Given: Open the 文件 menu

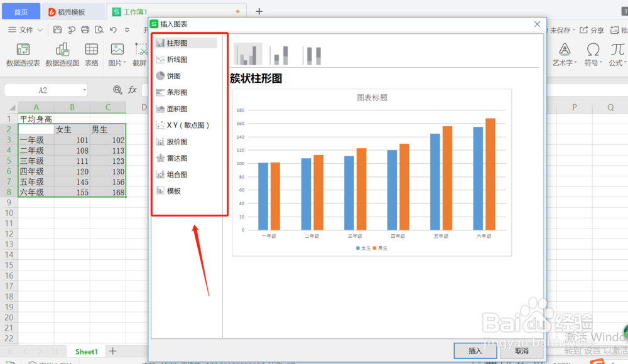Looking at the screenshot, I should coord(26,29).
